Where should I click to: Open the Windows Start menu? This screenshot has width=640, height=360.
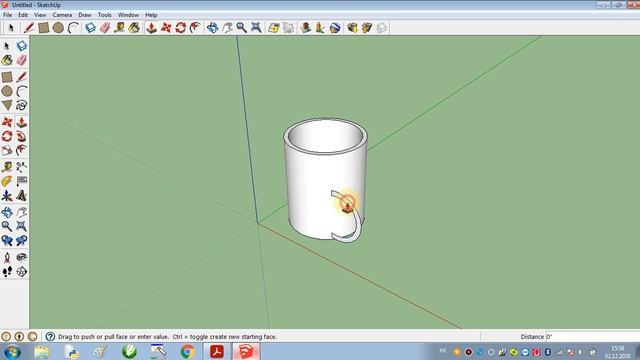pos(12,352)
